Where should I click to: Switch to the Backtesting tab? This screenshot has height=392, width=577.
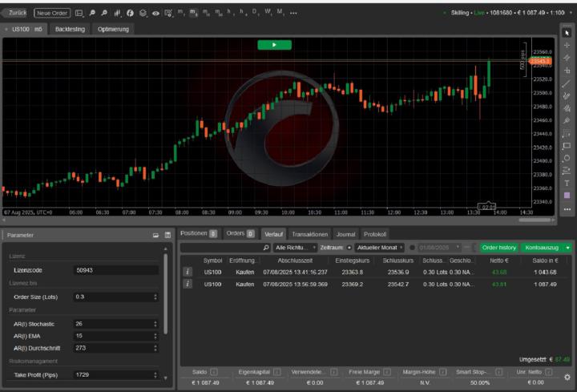tap(70, 29)
